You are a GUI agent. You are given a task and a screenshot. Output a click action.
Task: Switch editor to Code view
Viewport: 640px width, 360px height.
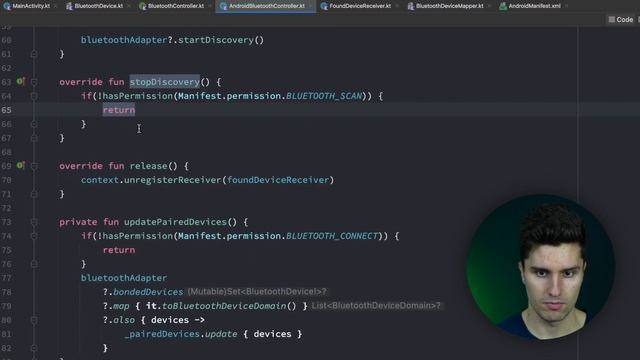[620, 20]
